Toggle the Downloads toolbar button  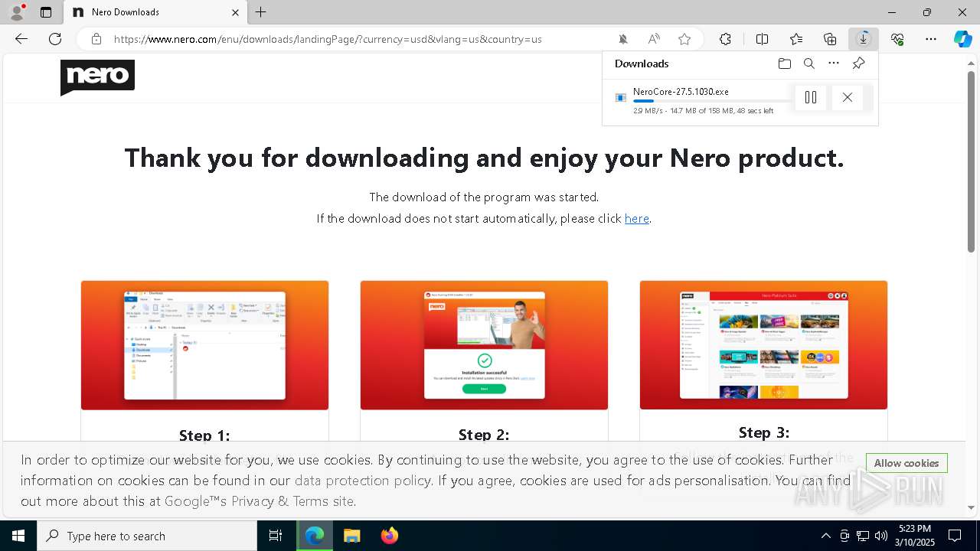point(864,39)
